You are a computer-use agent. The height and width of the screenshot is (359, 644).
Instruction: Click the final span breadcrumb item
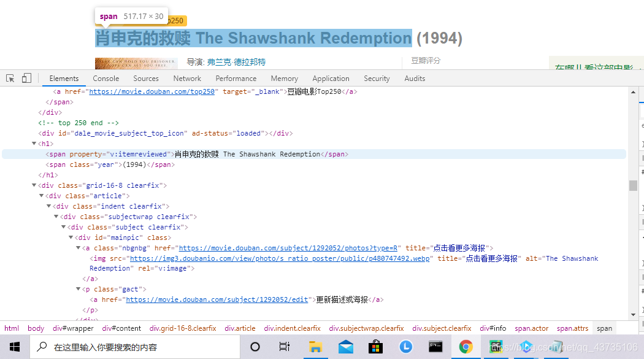pyautogui.click(x=605, y=328)
